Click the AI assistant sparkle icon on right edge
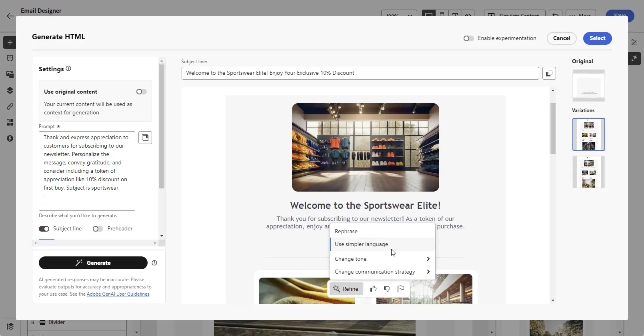The height and width of the screenshot is (336, 644). coord(634,58)
